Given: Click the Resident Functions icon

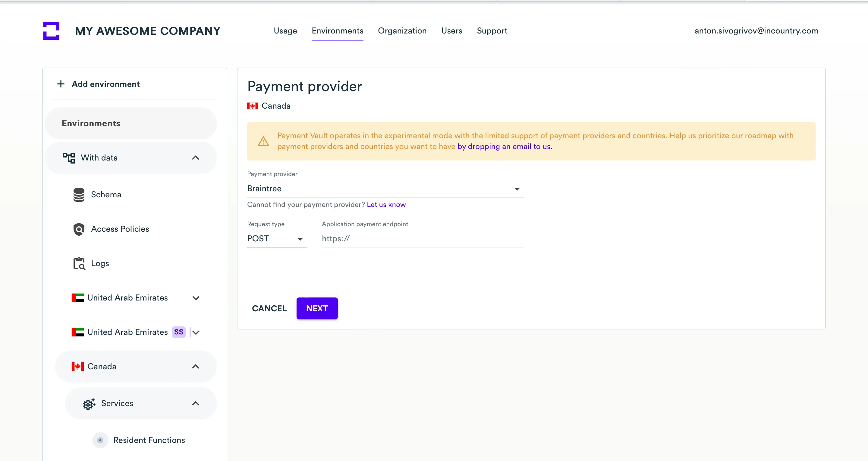Looking at the screenshot, I should point(100,440).
